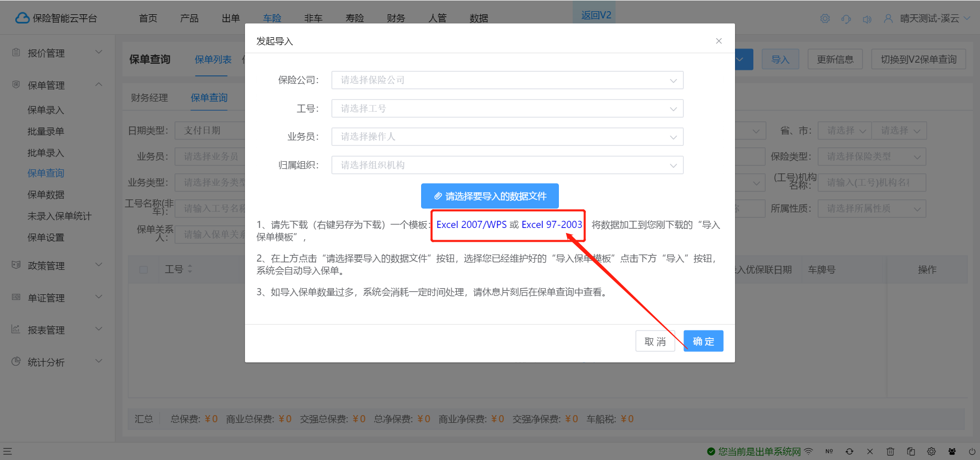Click the user avatar icon in header
The width and height of the screenshot is (980, 460).
click(888, 19)
